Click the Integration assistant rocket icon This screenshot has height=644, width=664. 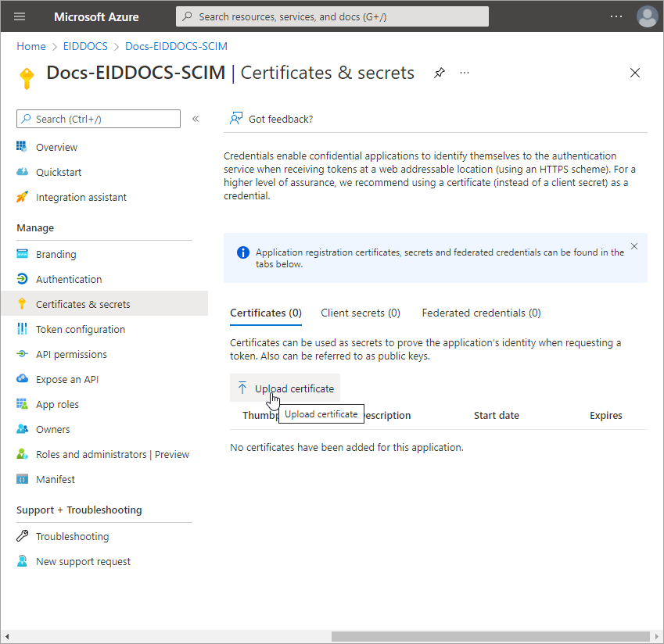coord(22,197)
